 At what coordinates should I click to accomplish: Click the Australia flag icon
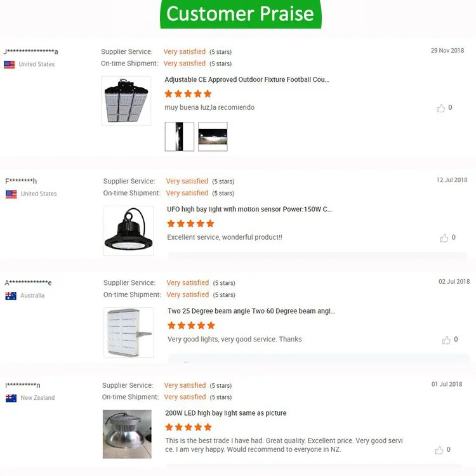(x=11, y=296)
